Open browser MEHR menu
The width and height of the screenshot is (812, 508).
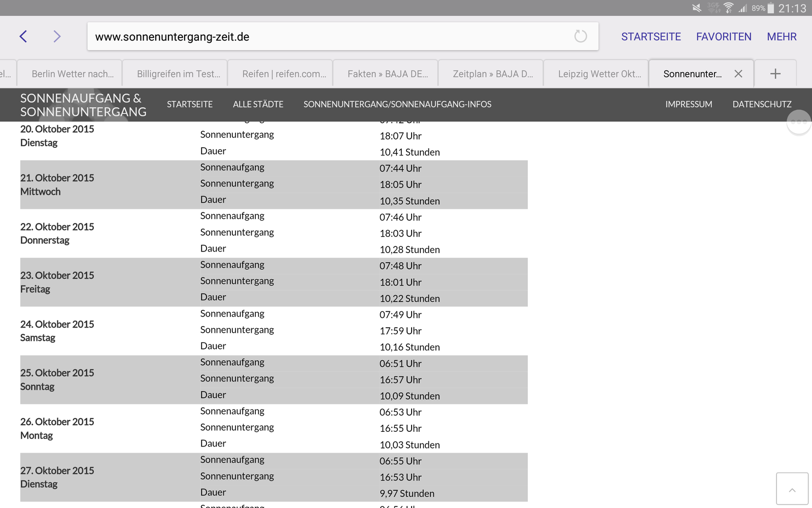782,37
